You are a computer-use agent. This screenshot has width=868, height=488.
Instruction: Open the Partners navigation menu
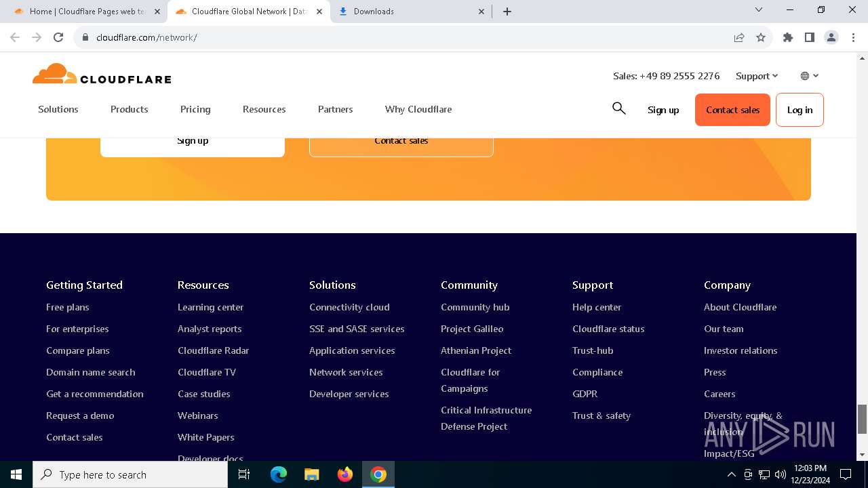click(x=336, y=109)
